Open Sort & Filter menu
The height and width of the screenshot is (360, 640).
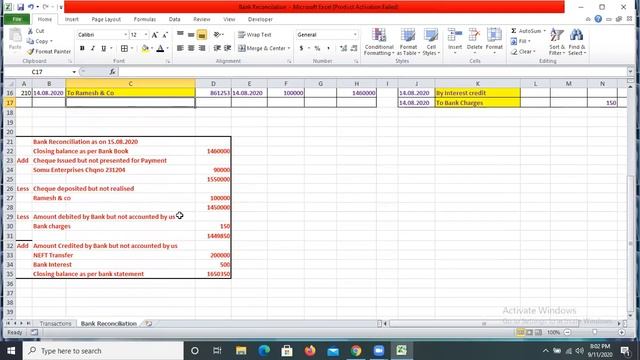tap(557, 42)
